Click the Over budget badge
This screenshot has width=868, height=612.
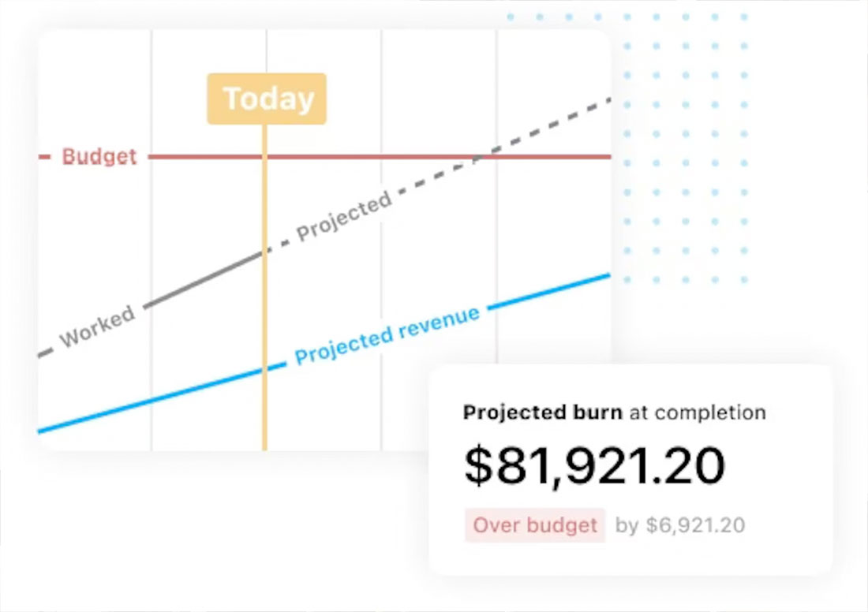tap(535, 525)
